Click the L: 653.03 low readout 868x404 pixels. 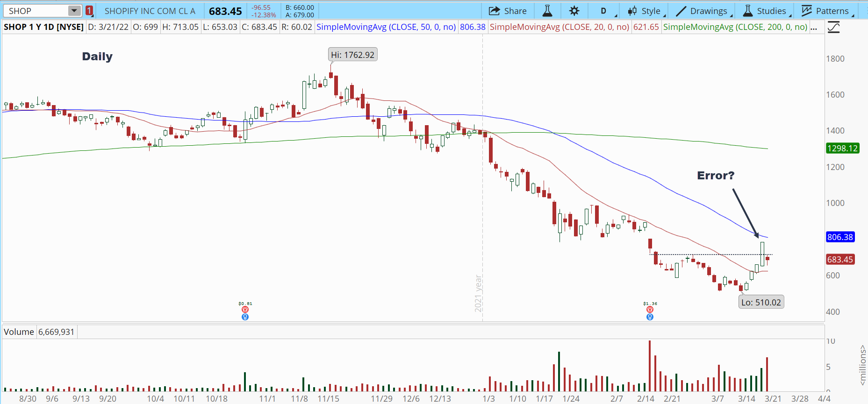click(220, 27)
